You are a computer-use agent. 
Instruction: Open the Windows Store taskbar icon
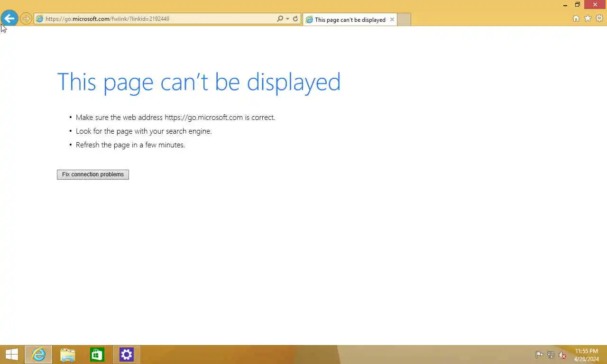(x=97, y=355)
